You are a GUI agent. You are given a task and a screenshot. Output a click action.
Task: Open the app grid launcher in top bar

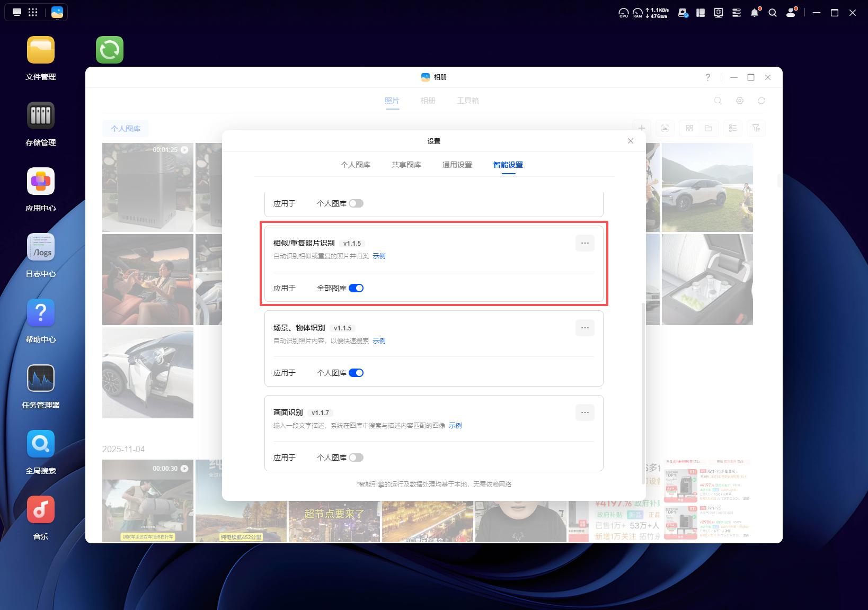(x=33, y=12)
